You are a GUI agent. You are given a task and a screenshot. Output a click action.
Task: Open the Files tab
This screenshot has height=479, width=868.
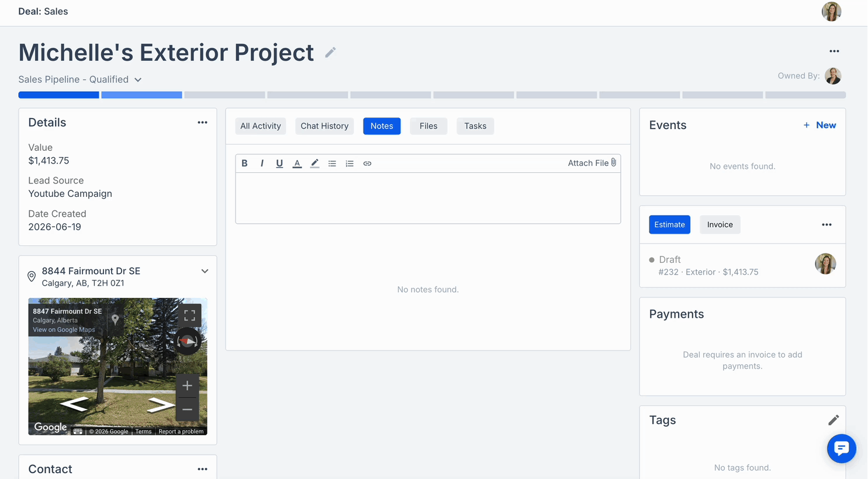point(428,126)
